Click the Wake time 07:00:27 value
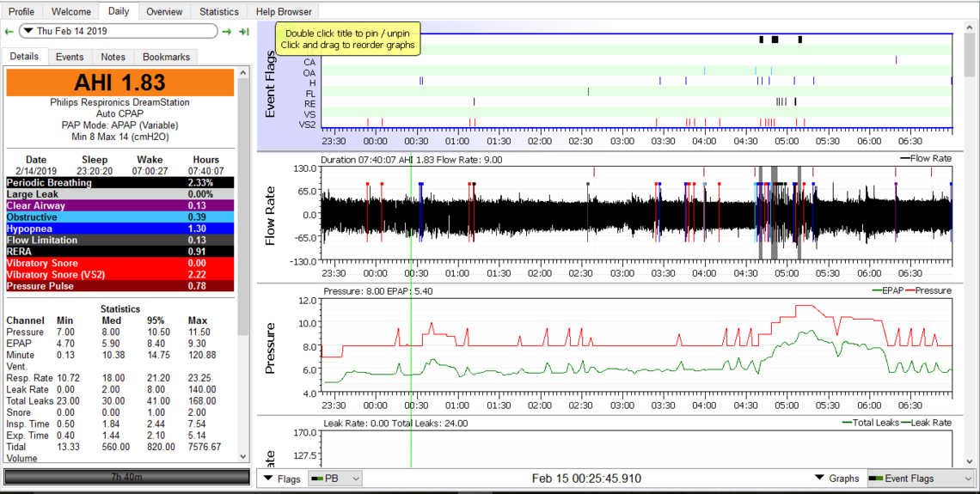 150,170
